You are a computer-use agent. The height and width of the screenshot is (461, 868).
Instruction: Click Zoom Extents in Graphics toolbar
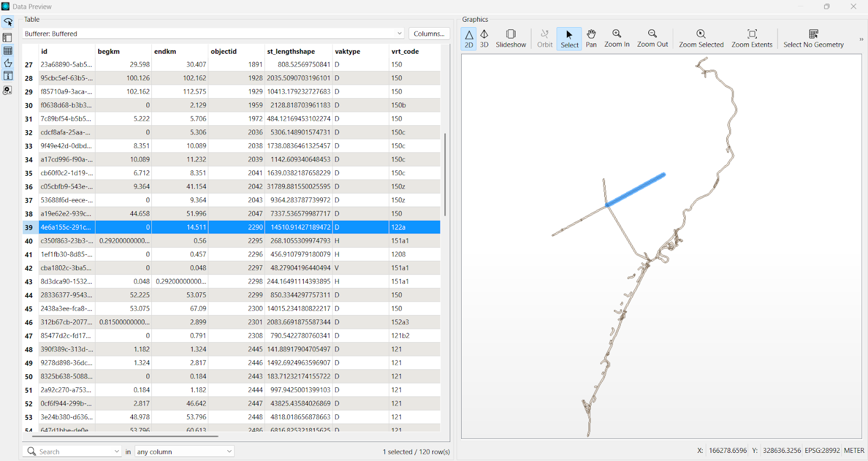click(x=751, y=39)
